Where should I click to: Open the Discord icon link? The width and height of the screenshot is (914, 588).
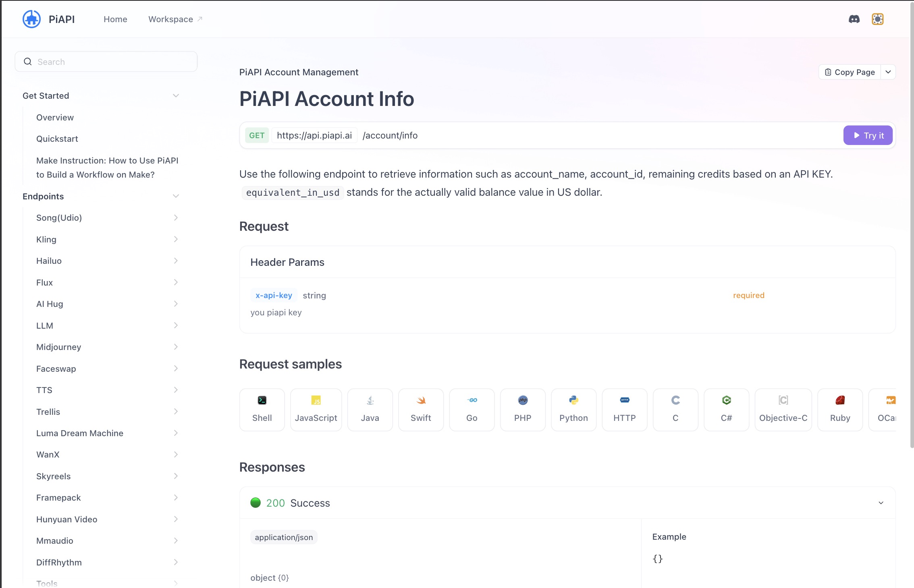point(854,19)
